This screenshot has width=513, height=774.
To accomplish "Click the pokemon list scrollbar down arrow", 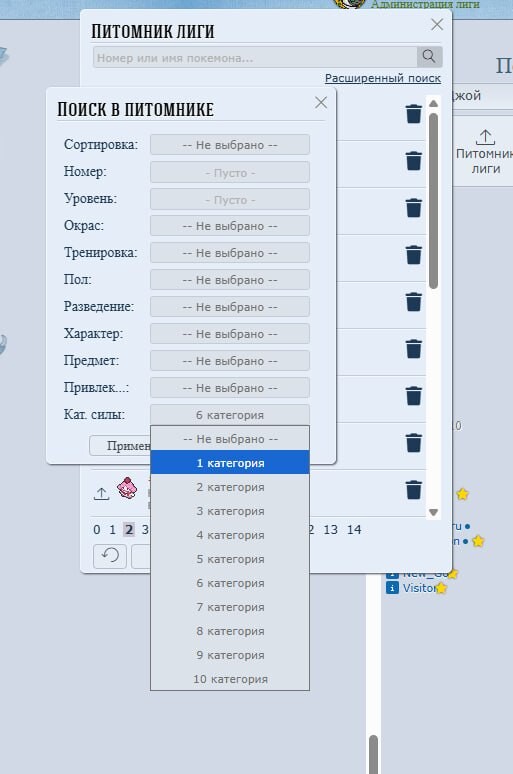I will pyautogui.click(x=434, y=512).
